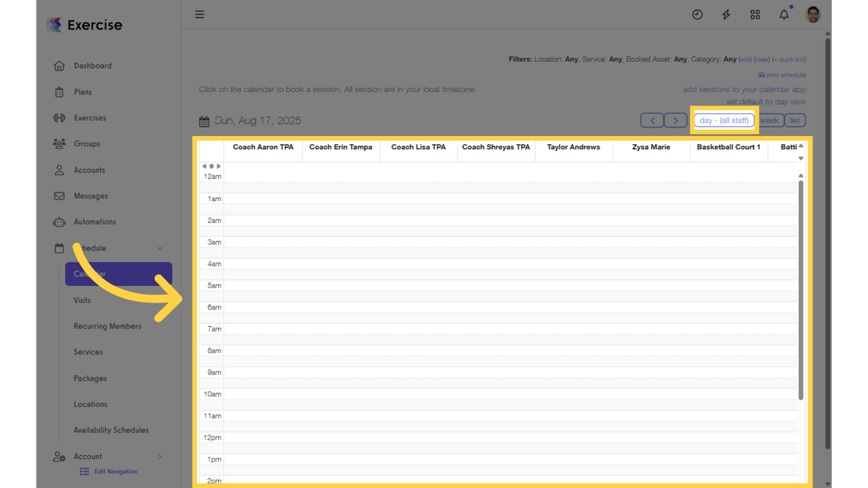Screen dimensions: 868x488
Task: Click the center dot above 12am
Action: 212,166
